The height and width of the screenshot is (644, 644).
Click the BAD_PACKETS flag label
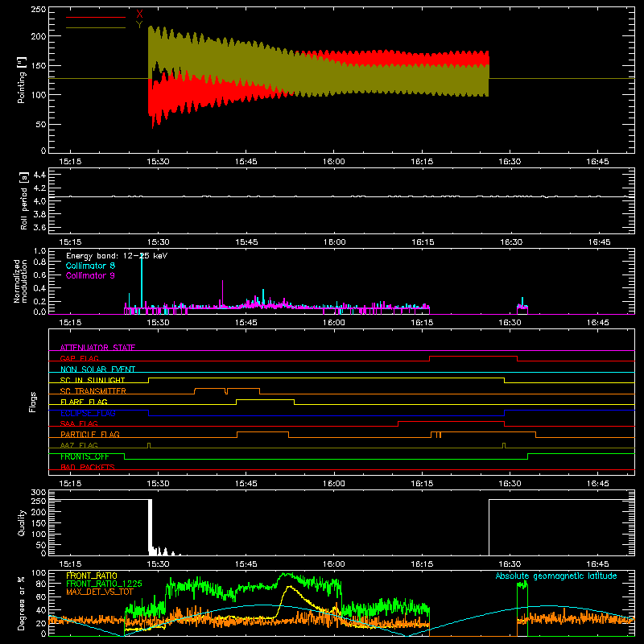tap(88, 467)
